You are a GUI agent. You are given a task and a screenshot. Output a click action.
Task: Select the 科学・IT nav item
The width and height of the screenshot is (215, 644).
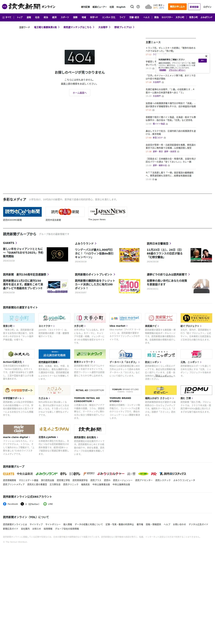pos(94,17)
